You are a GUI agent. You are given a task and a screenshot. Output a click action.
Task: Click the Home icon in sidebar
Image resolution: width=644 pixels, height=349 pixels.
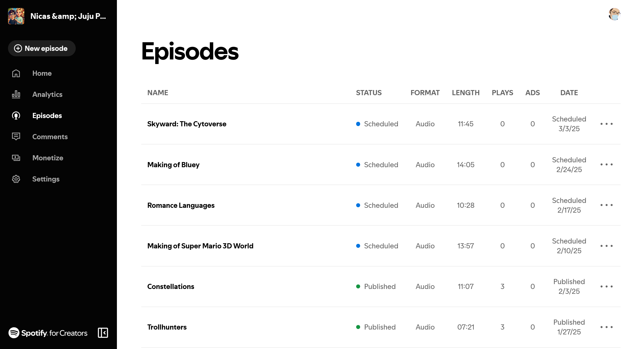pos(16,73)
